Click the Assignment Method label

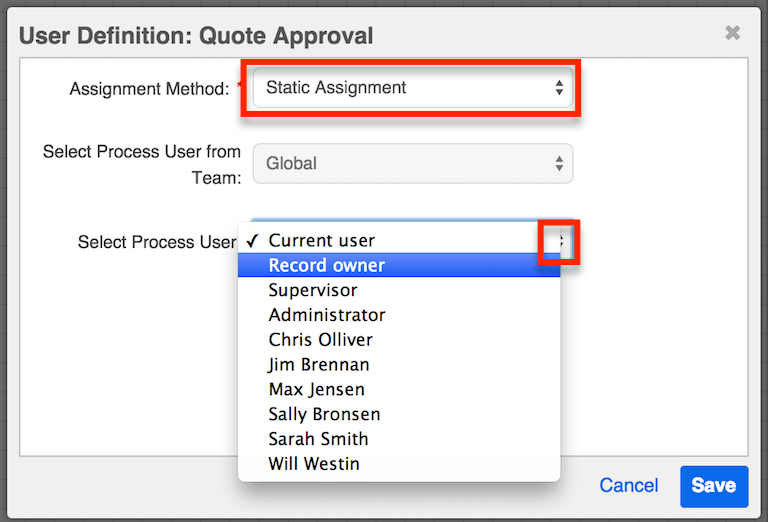149,90
